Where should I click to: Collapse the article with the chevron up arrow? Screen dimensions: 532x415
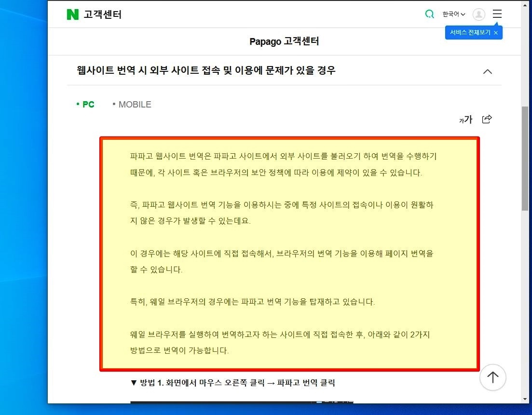click(487, 71)
